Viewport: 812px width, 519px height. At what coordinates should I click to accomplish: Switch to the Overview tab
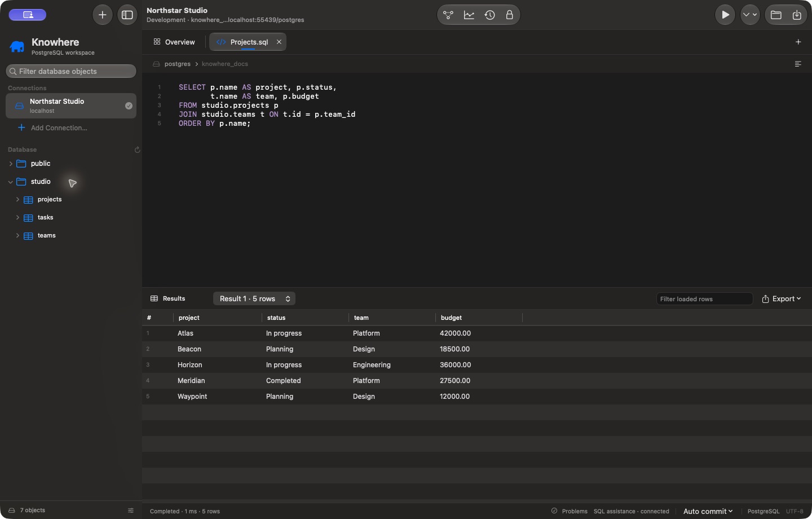pos(174,42)
